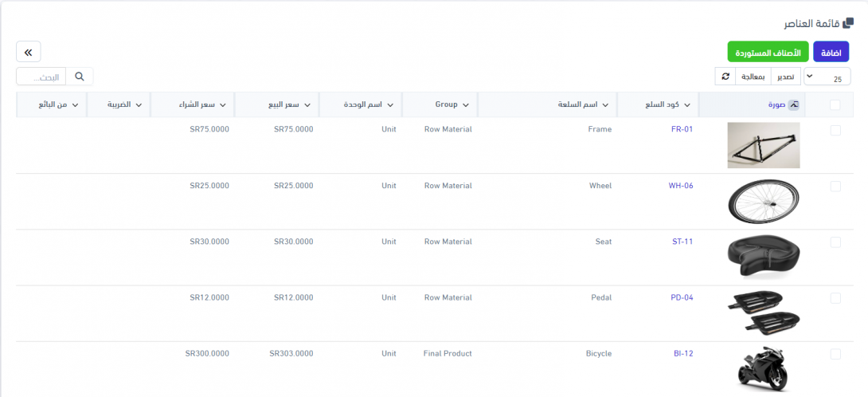
Task: Click the stacked pages icon beside قائمة العناصر
Action: [x=847, y=23]
